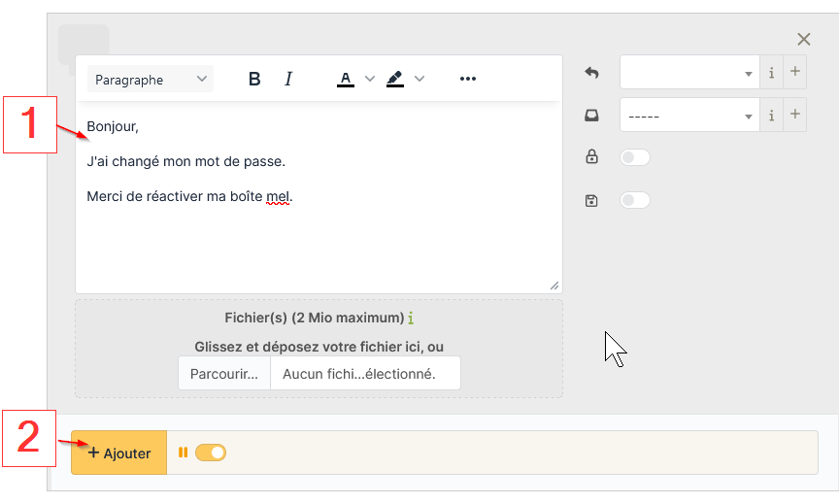Click the info icon beside the reply dropdown

click(771, 73)
